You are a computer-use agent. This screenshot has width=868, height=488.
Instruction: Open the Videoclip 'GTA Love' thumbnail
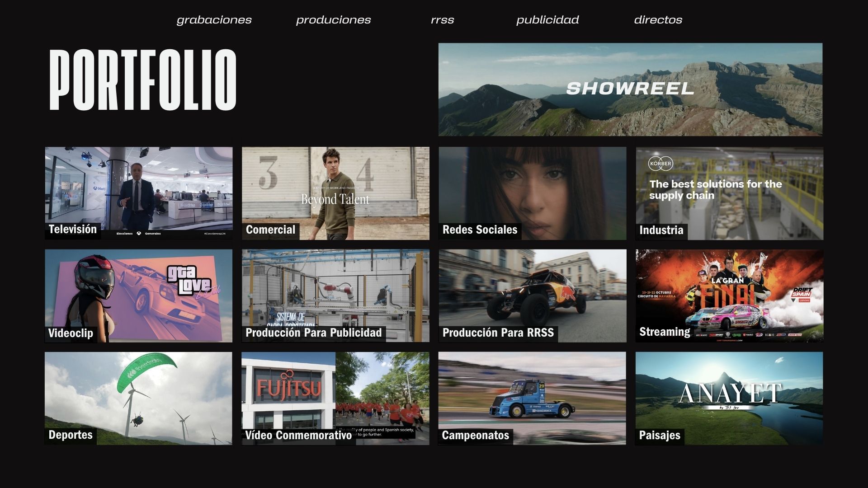click(x=138, y=296)
